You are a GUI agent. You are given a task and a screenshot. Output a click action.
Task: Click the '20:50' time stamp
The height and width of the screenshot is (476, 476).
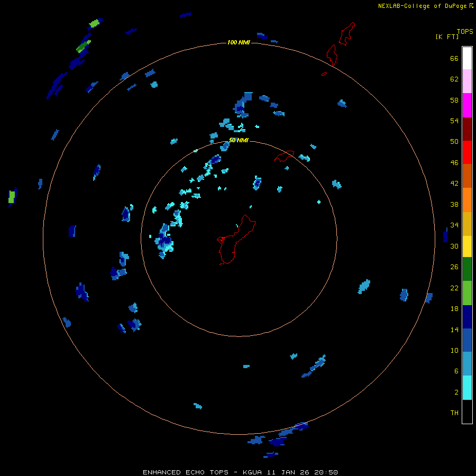(x=326, y=472)
